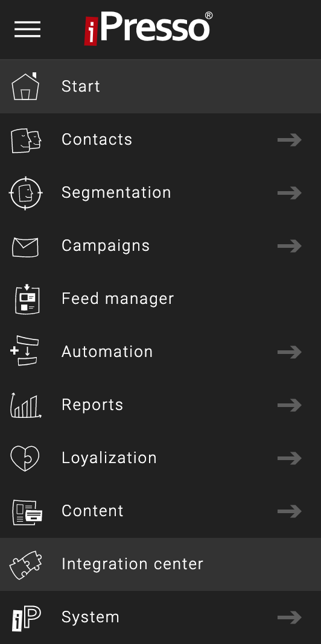321x644 pixels.
Task: Click the Segmentation target icon
Action: (x=25, y=193)
